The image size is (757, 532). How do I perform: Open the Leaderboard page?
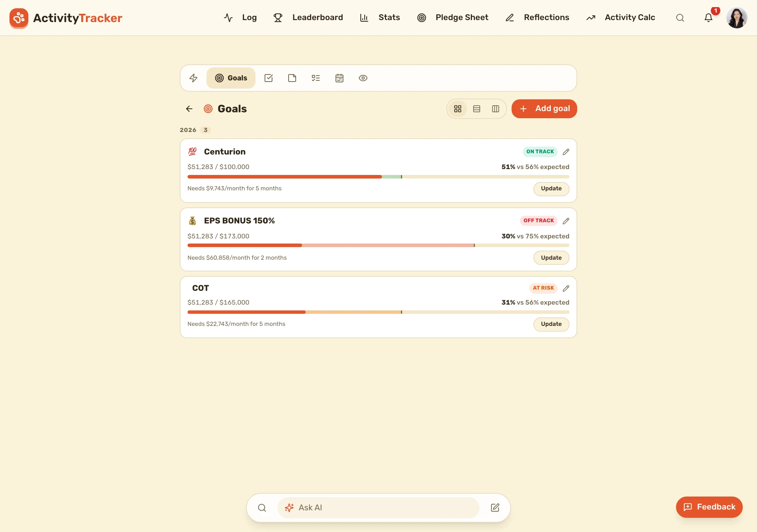click(x=308, y=18)
